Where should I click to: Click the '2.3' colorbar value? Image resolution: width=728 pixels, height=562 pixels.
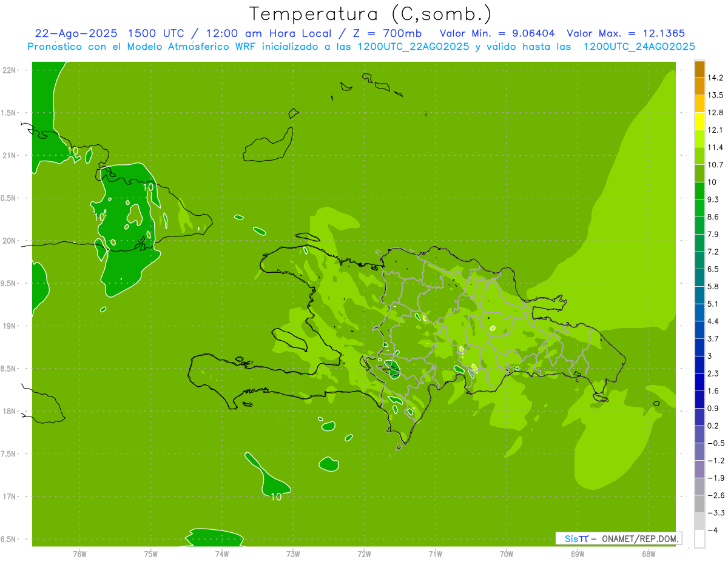713,373
